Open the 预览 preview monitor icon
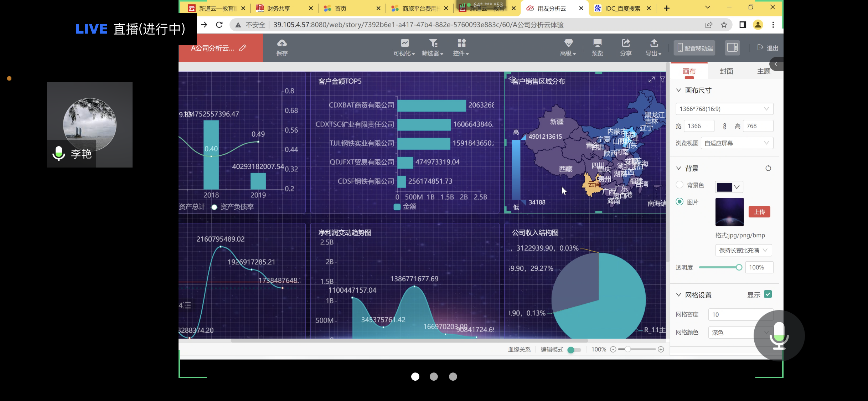The height and width of the screenshot is (401, 868). (x=597, y=44)
